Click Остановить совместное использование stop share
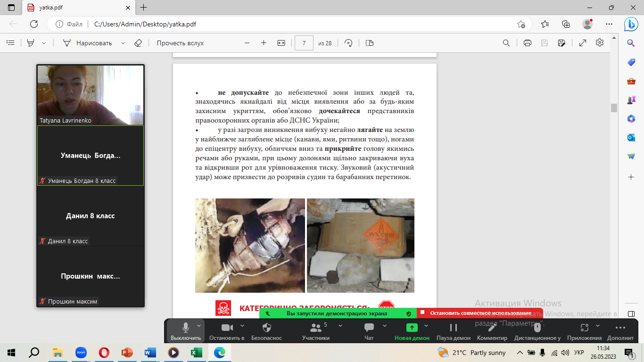This screenshot has width=644, height=362. click(x=480, y=313)
